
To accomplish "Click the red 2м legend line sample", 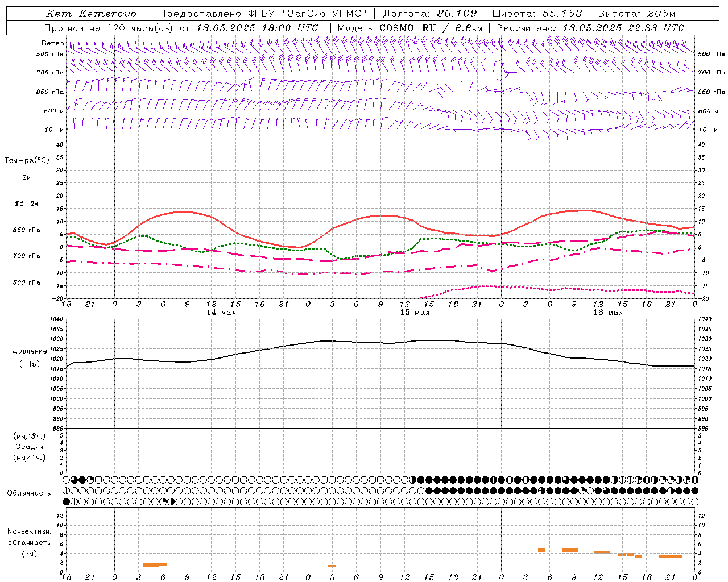I will coord(26,184).
